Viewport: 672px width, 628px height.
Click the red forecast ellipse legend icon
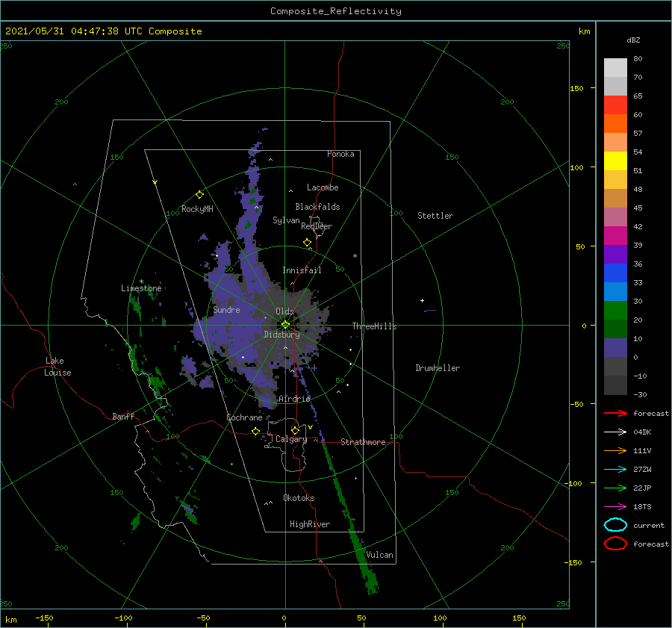pyautogui.click(x=615, y=544)
